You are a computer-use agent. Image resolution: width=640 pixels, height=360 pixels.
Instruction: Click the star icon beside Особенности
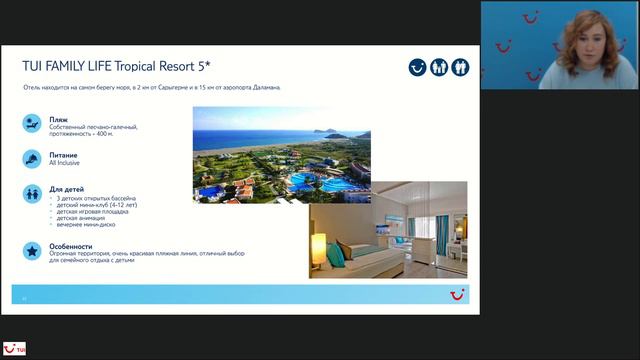(x=32, y=251)
